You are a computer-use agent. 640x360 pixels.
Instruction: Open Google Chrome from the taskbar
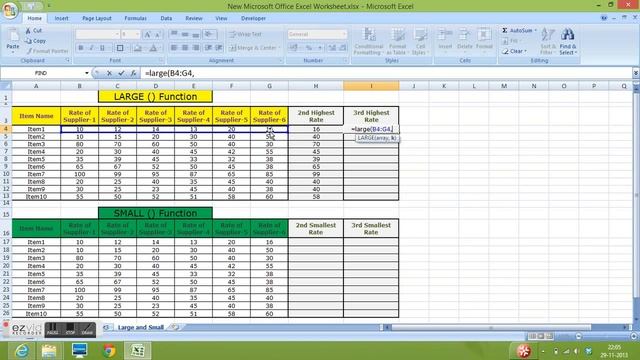109,351
